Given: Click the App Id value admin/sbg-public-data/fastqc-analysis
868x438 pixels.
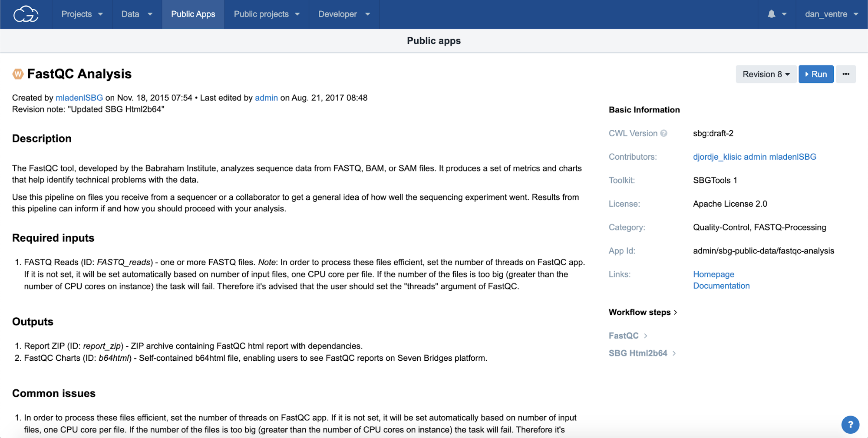Looking at the screenshot, I should 763,251.
